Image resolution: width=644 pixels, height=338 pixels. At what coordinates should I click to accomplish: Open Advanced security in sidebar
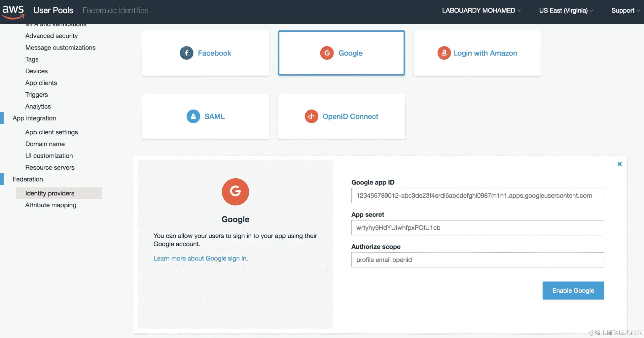pyautogui.click(x=52, y=36)
